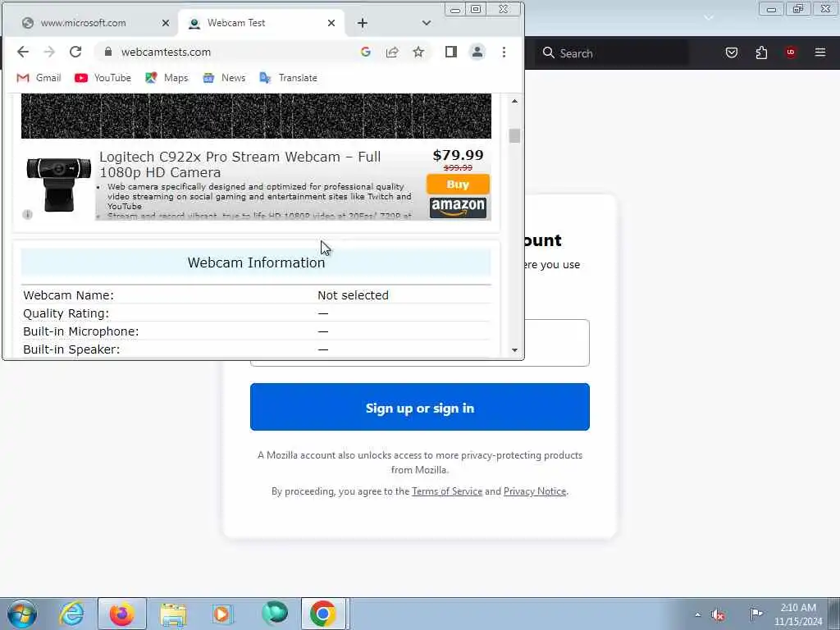Switch to Firefox in taskbar
Screen dimensions: 840x630
[x=121, y=614]
